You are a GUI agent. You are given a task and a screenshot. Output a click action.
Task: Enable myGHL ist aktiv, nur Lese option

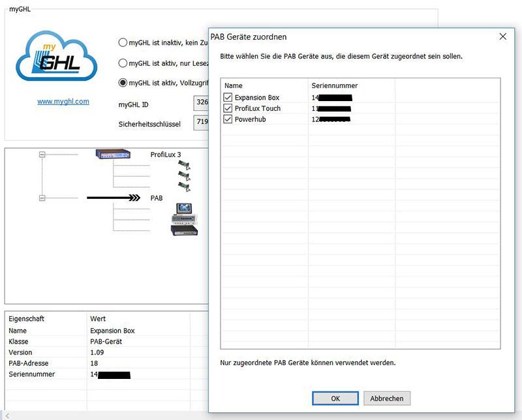[x=122, y=63]
